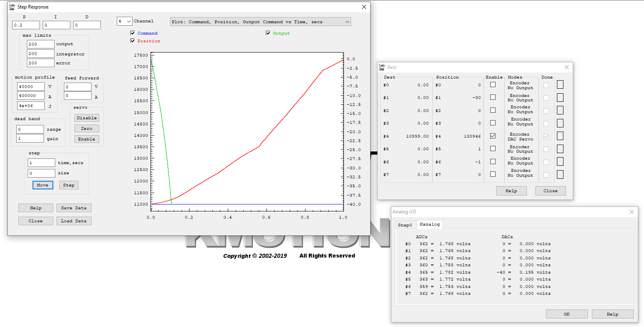This screenshot has height=327, width=644.
Task: Click the Step Response window title icon
Action: tap(12, 7)
